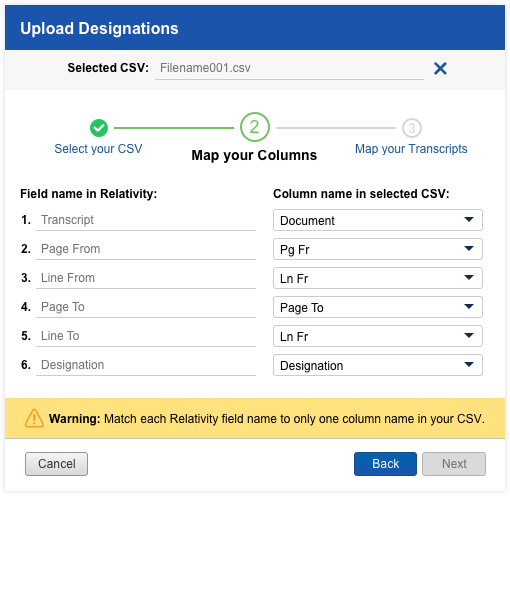510x610 pixels.
Task: Click the step 2 circle indicator
Action: (x=254, y=127)
